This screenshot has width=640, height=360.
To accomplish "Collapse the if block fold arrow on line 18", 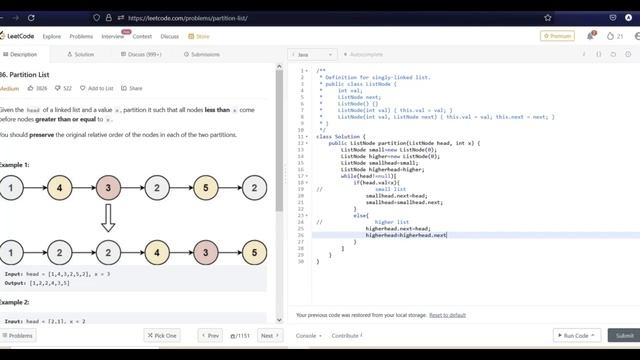I will (x=307, y=182).
